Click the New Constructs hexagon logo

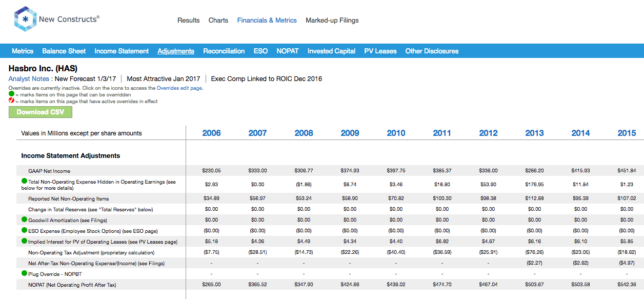pyautogui.click(x=25, y=19)
